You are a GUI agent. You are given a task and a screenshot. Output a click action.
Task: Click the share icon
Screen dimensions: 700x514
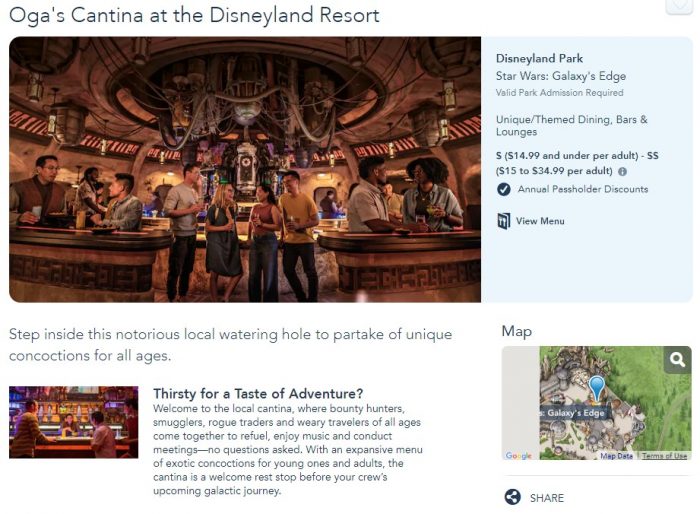pyautogui.click(x=512, y=497)
